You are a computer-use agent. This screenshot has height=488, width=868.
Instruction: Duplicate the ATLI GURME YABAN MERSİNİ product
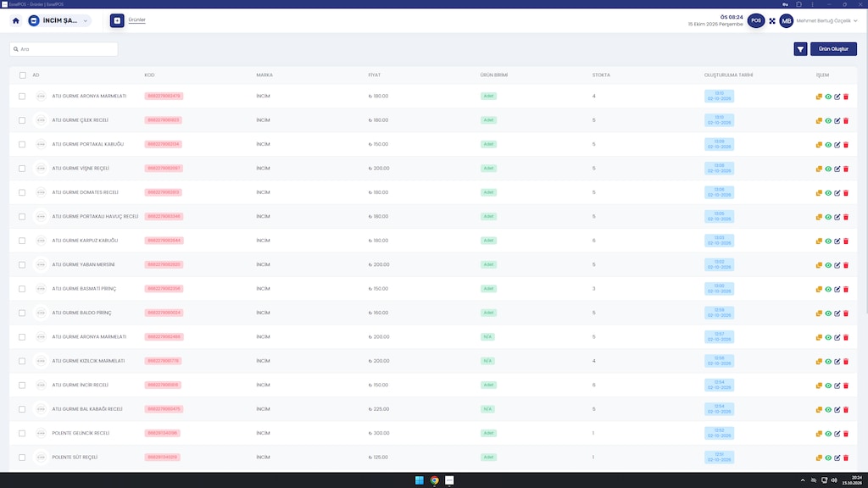coord(819,265)
